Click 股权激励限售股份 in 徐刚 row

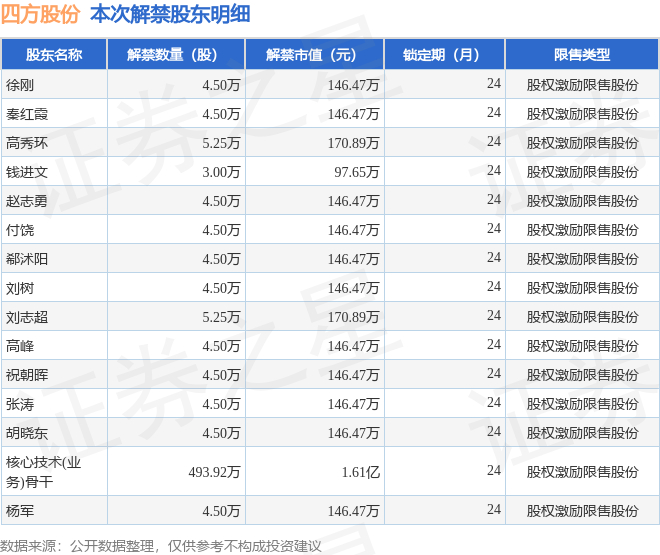click(583, 85)
